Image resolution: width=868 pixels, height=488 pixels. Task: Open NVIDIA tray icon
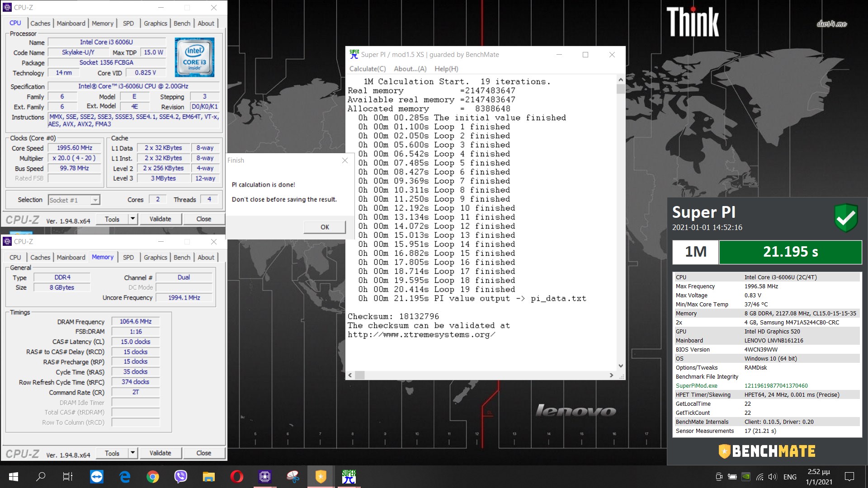pos(746,477)
